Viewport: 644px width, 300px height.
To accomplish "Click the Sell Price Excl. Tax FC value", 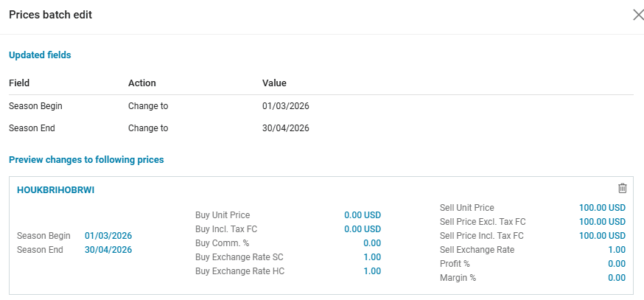I will 601,222.
